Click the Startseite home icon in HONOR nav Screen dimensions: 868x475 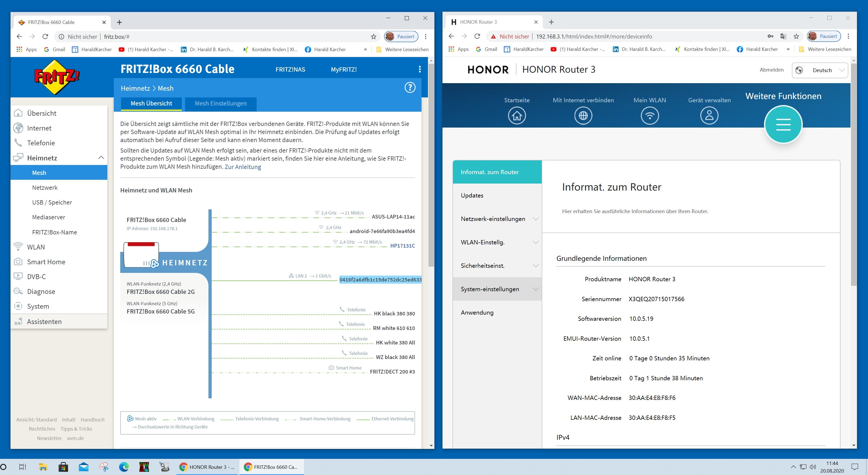[x=516, y=116]
